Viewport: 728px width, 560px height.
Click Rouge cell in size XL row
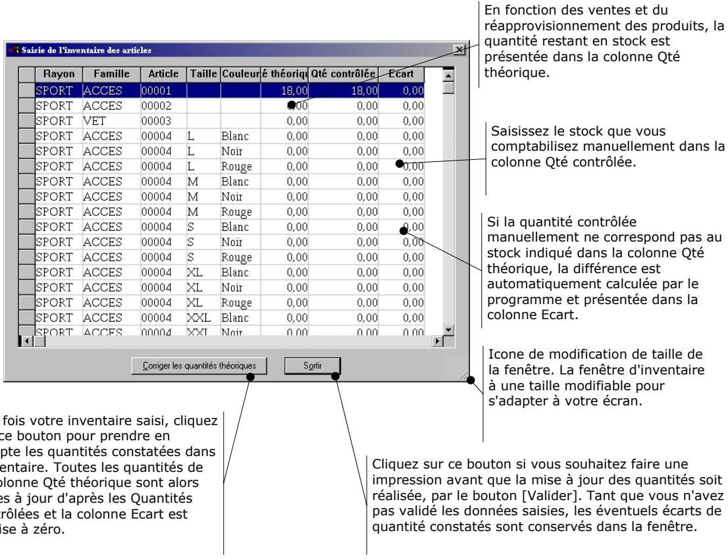point(240,303)
